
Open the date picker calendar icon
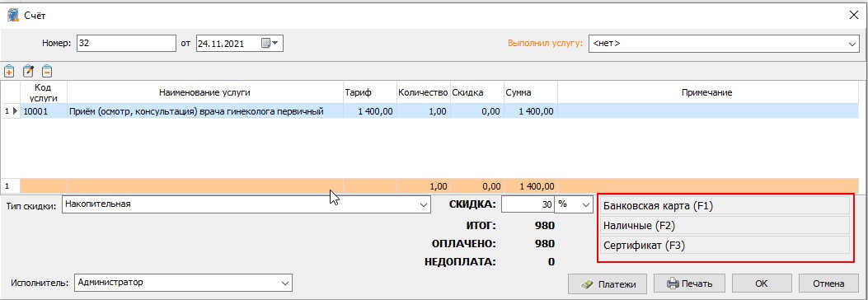[265, 43]
